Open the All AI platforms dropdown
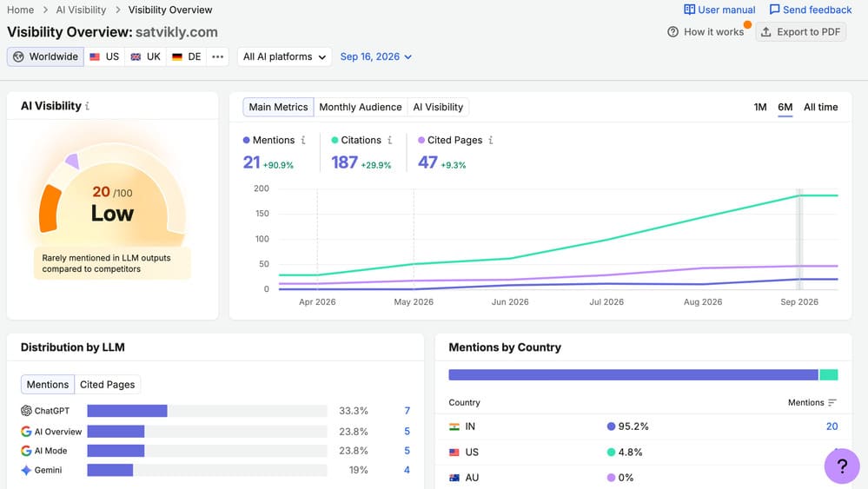The width and height of the screenshot is (868, 489). (x=284, y=56)
